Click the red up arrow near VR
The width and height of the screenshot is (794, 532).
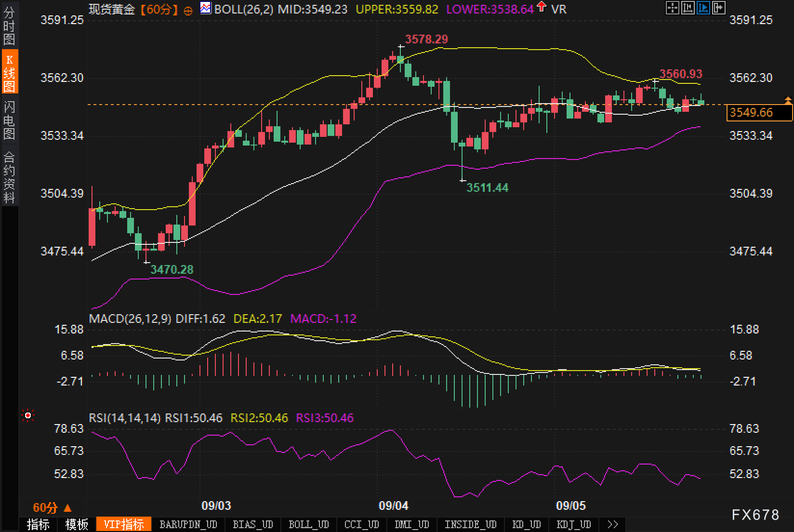pos(542,7)
